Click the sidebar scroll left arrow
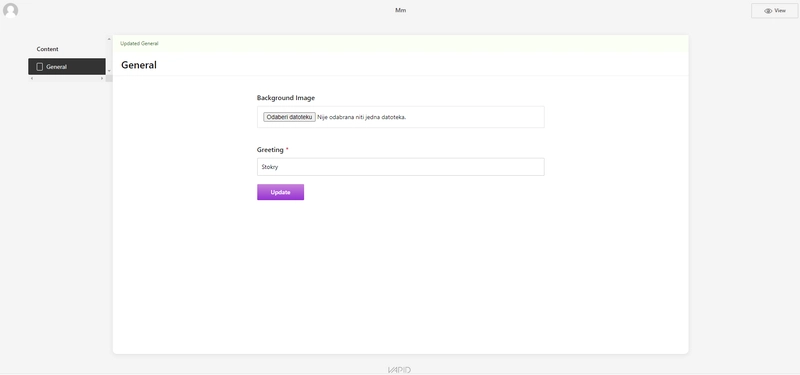 32,79
